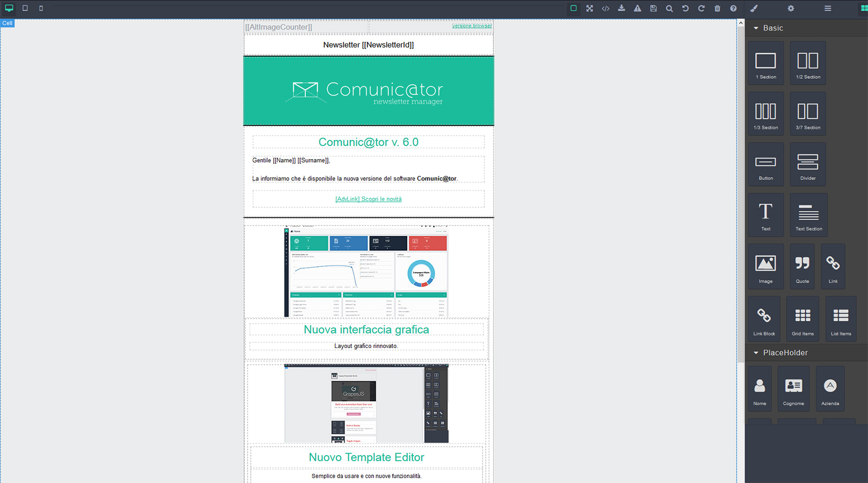Select the Text Section block
This screenshot has width=868, height=483.
coord(809,215)
